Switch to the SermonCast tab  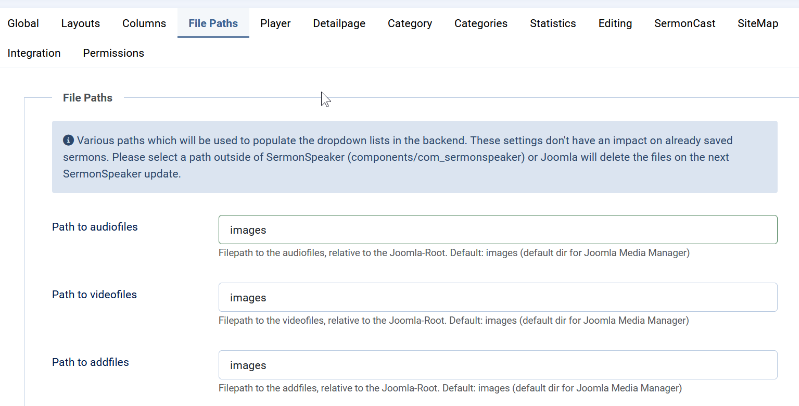[x=684, y=23]
